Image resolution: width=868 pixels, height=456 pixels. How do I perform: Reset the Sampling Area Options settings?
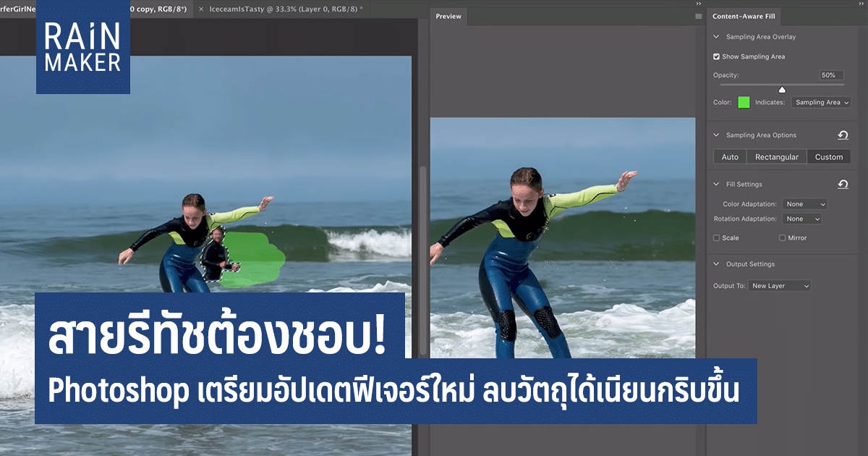point(843,135)
